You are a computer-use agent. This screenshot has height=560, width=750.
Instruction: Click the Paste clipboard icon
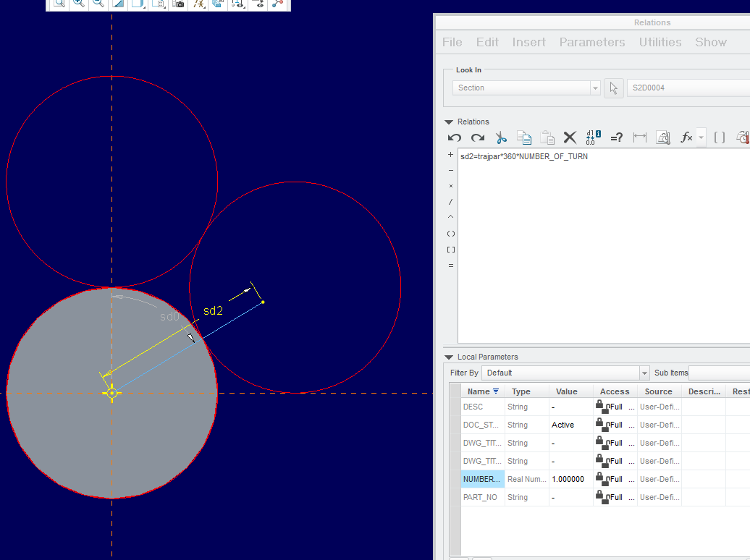pyautogui.click(x=547, y=137)
